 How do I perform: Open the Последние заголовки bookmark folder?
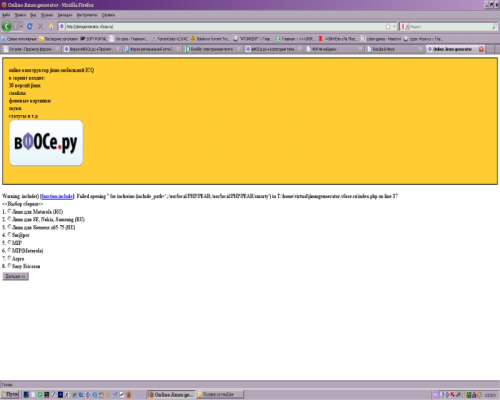tap(58, 39)
